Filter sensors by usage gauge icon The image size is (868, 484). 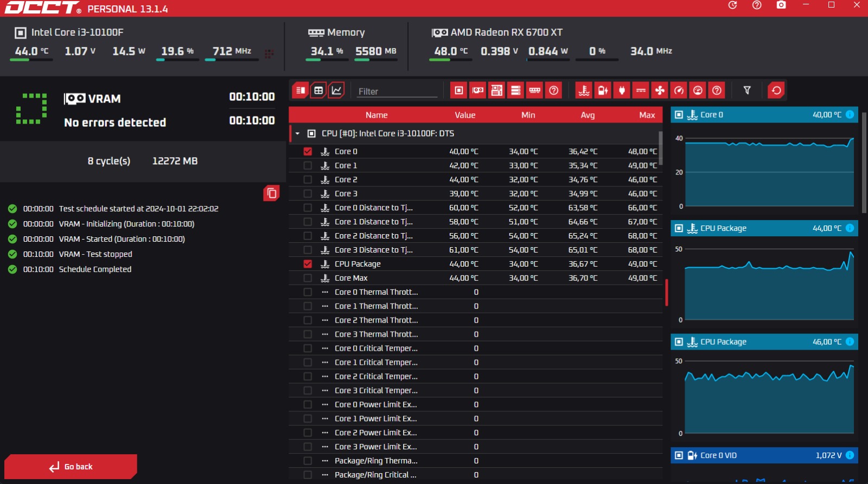[x=698, y=91]
